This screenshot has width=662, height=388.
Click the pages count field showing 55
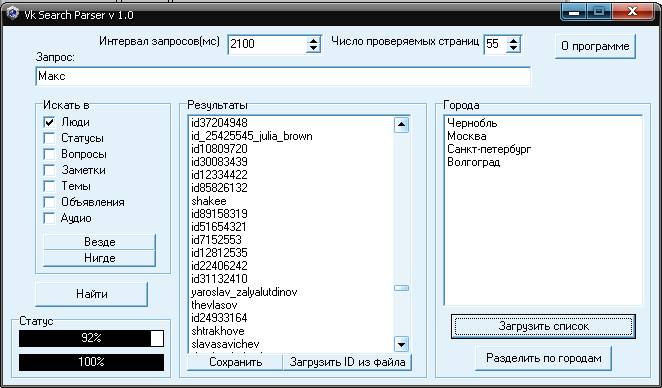[495, 44]
